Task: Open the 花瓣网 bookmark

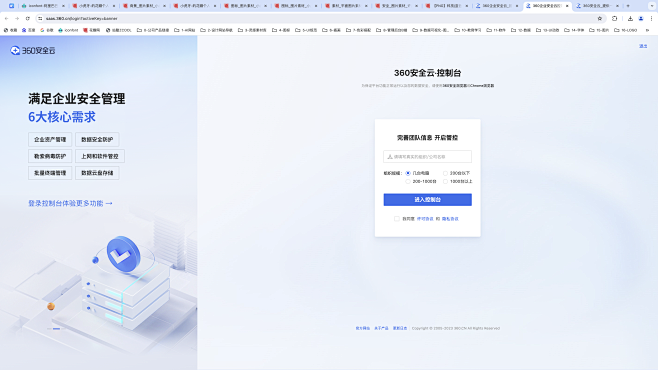Action: point(92,30)
